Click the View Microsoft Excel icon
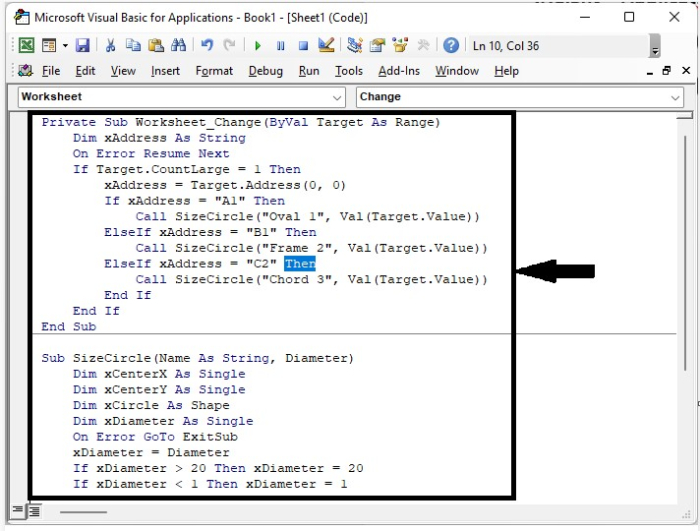The height and width of the screenshot is (531, 700). coord(26,46)
